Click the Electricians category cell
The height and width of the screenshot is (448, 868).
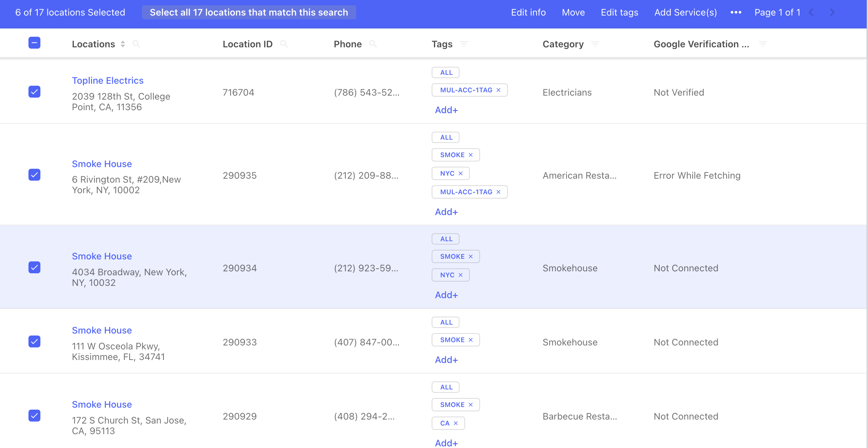click(x=567, y=93)
